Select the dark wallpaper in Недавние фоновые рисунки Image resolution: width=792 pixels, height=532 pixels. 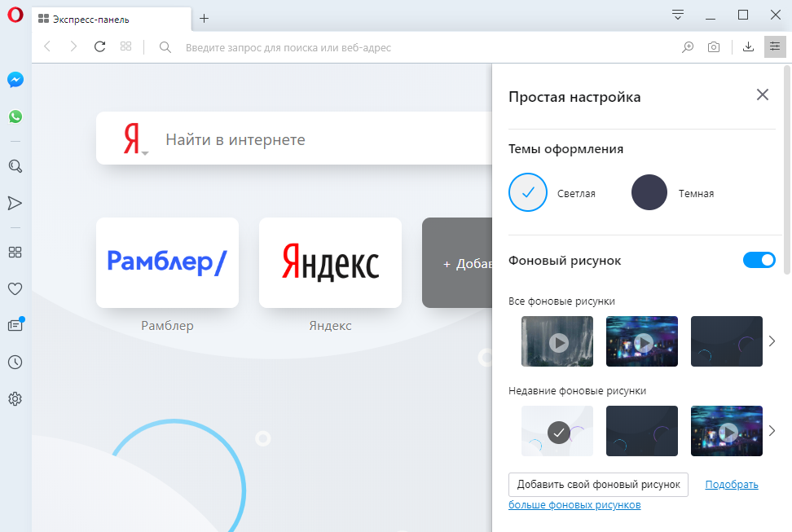(642, 431)
